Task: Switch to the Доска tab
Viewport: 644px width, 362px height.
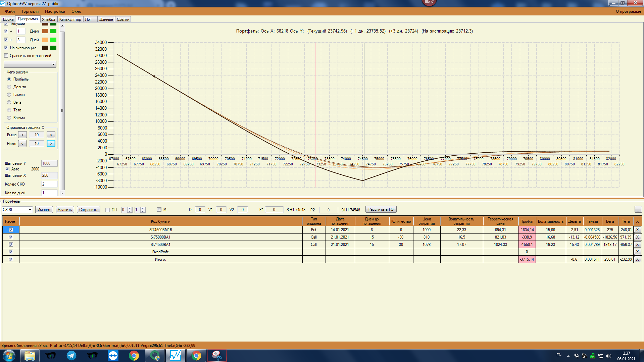Action: point(8,19)
